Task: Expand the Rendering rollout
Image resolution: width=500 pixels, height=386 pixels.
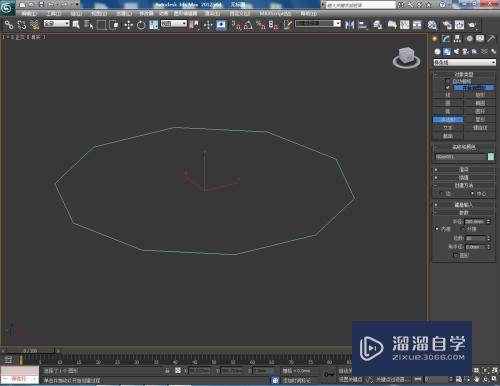Action: click(464, 170)
